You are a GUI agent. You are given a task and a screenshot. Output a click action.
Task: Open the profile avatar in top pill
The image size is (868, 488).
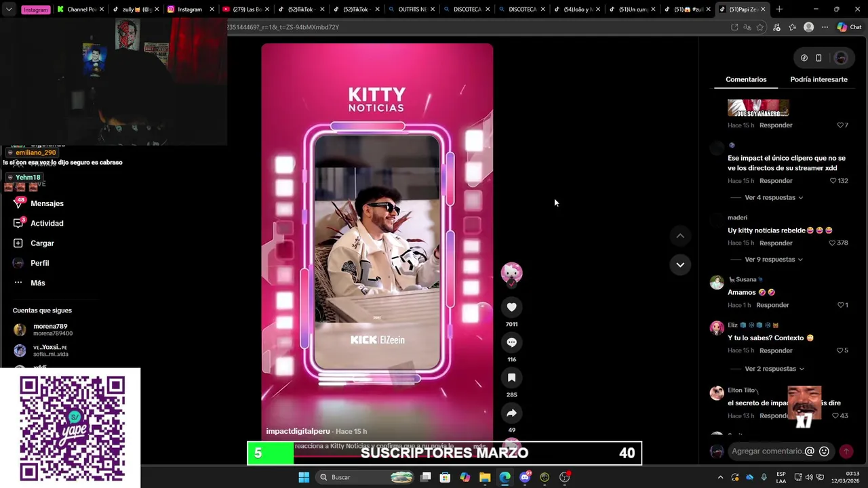[841, 58]
